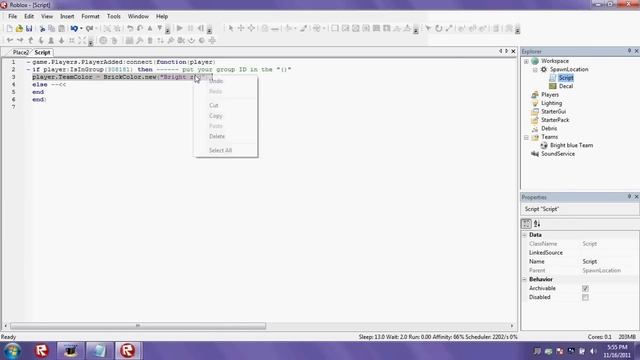
Task: Click the active Roblox taskbar icon
Action: [127, 351]
